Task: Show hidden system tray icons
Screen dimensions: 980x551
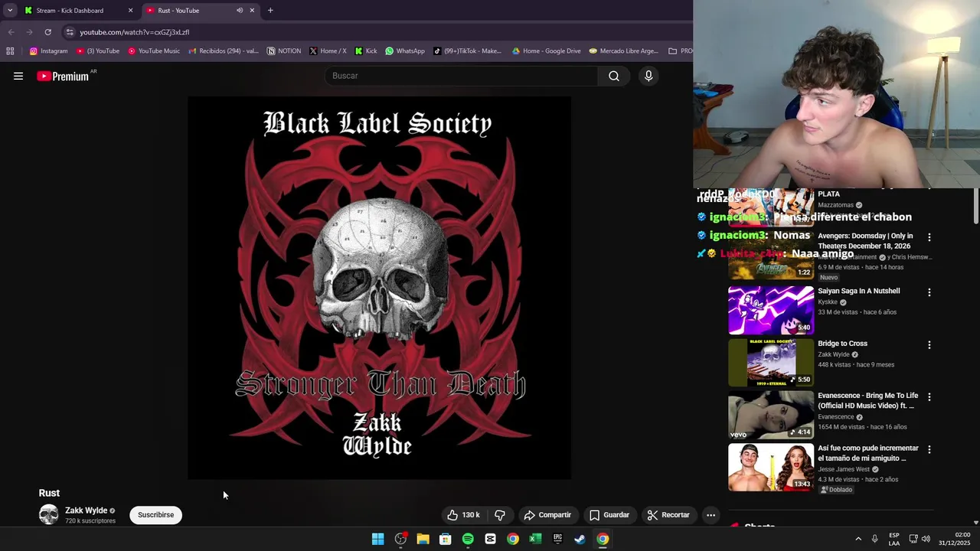Action: tap(858, 539)
